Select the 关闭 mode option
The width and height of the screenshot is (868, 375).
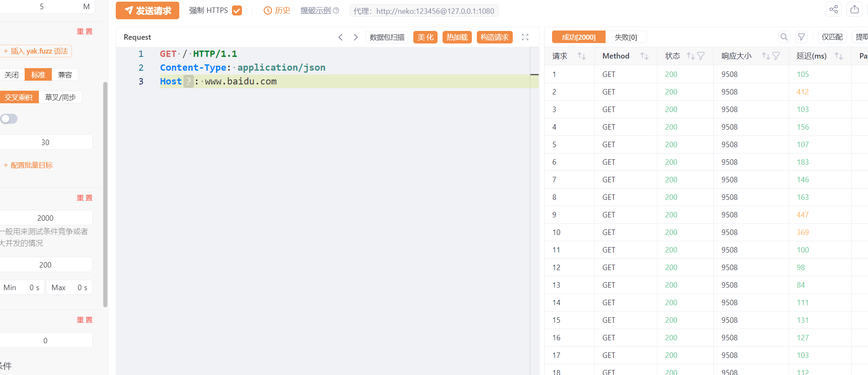[12, 75]
